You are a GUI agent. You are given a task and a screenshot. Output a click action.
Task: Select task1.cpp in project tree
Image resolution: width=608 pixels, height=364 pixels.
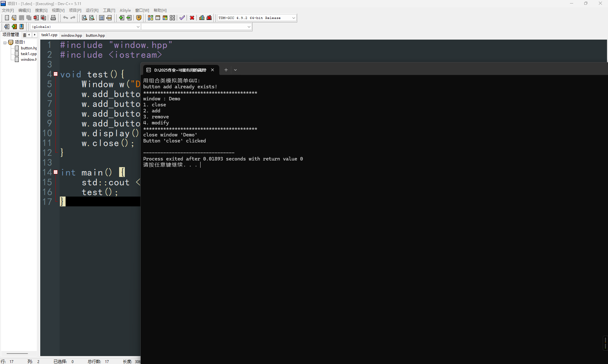(29, 54)
